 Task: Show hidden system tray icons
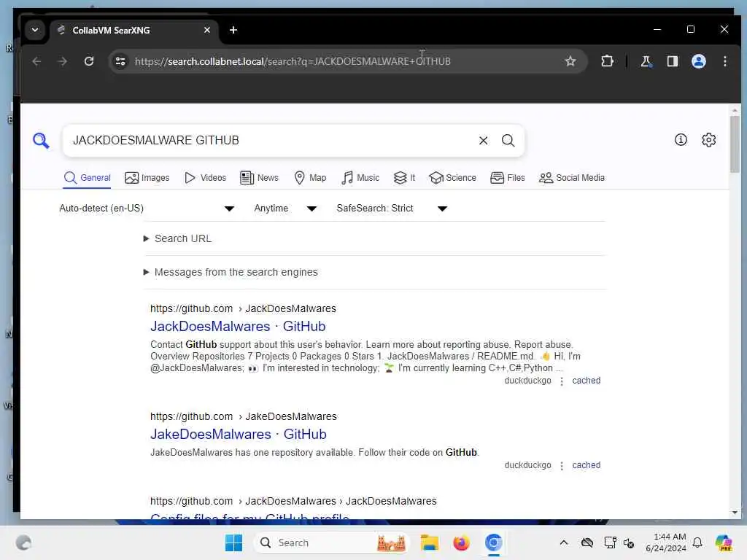point(564,542)
